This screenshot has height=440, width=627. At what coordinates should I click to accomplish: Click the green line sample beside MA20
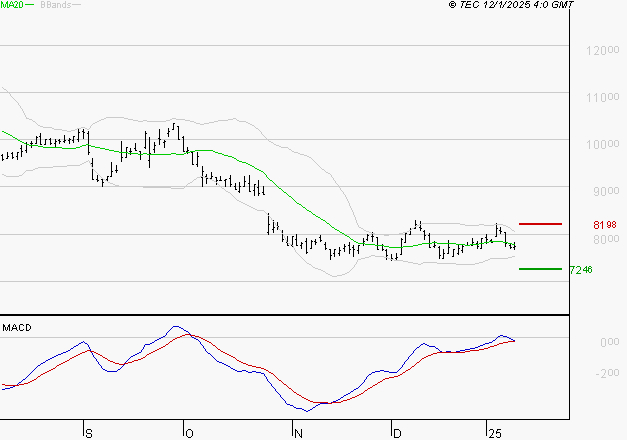click(x=31, y=6)
